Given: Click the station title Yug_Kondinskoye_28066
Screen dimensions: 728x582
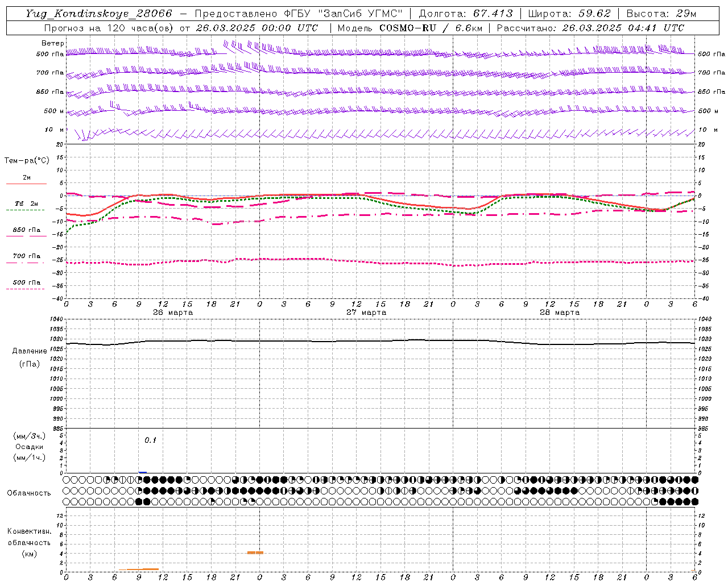Looking at the screenshot, I should click(x=99, y=14).
